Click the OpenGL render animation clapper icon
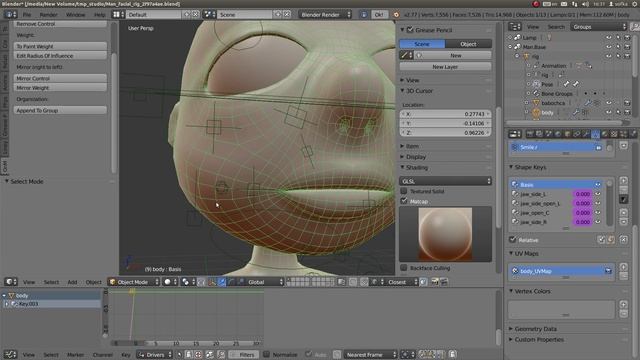 (444, 282)
